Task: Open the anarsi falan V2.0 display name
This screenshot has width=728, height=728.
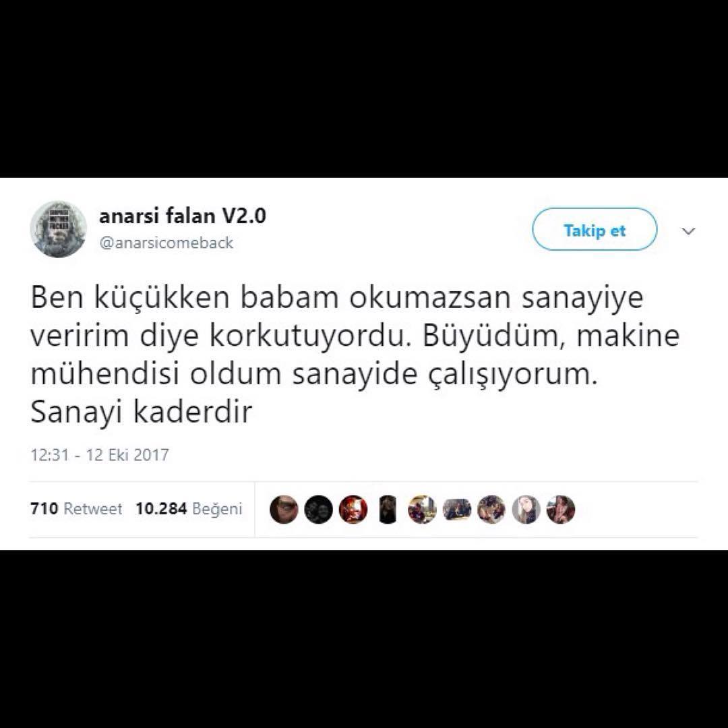Action: click(183, 216)
